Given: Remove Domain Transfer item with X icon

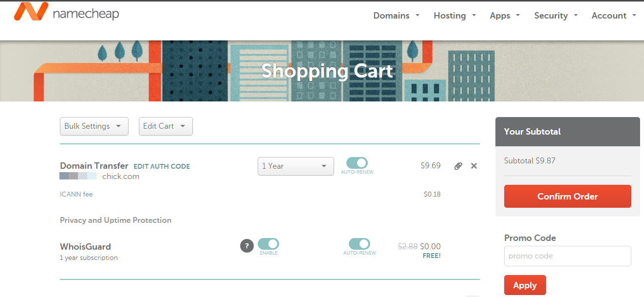Looking at the screenshot, I should [474, 166].
